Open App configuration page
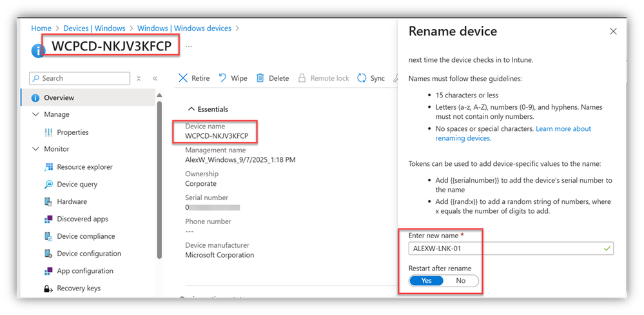The width and height of the screenshot is (644, 315). pyautogui.click(x=85, y=270)
